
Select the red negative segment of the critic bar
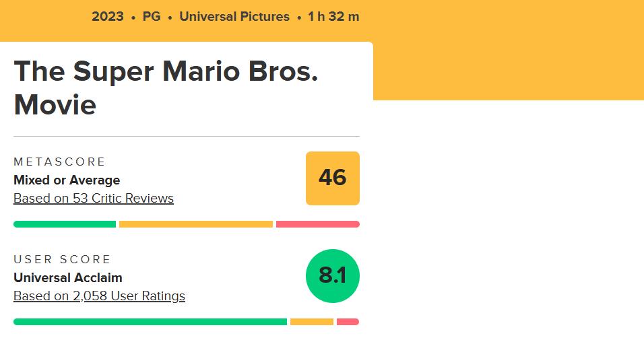pyautogui.click(x=317, y=224)
